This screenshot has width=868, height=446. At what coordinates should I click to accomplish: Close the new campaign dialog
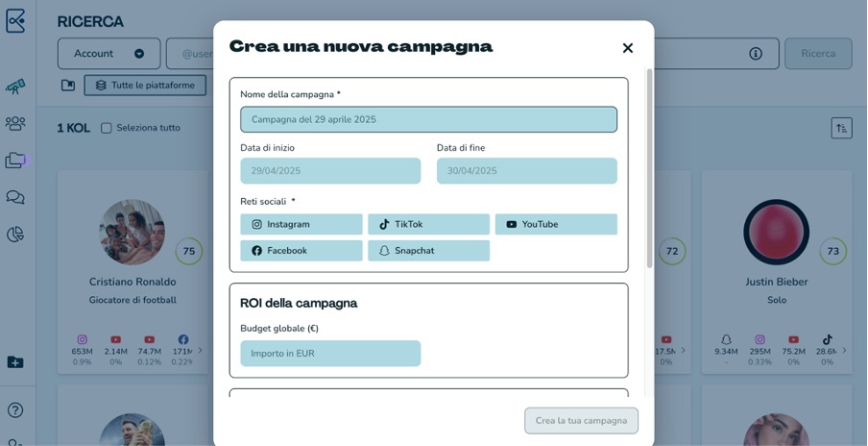coord(628,48)
